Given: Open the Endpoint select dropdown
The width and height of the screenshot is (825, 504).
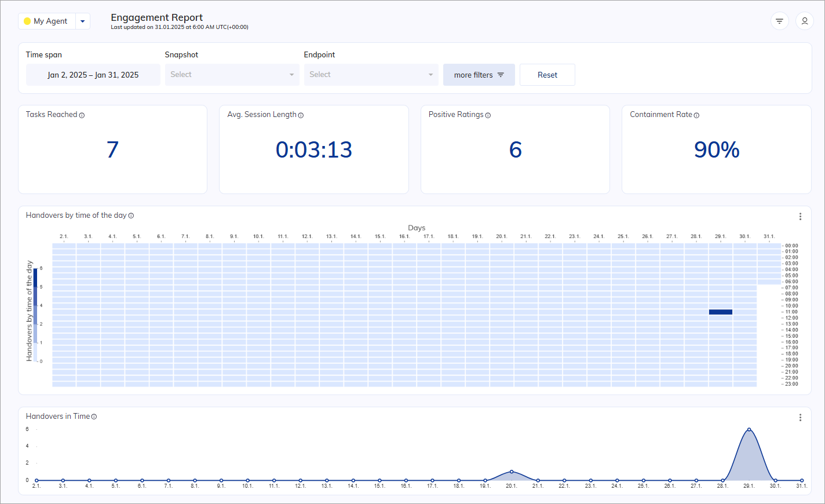Looking at the screenshot, I should pos(371,75).
